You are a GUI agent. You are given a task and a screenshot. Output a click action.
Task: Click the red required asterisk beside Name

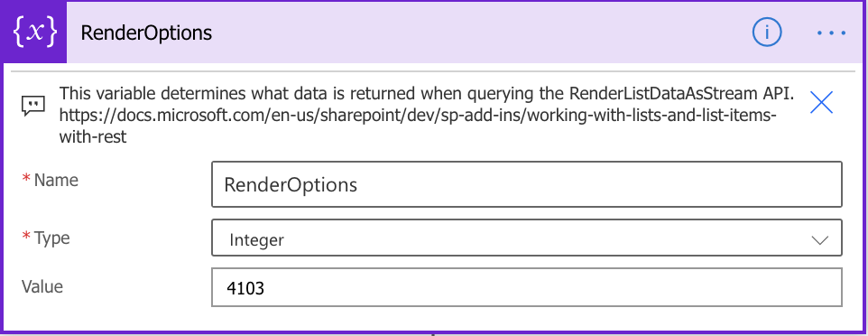pos(26,178)
